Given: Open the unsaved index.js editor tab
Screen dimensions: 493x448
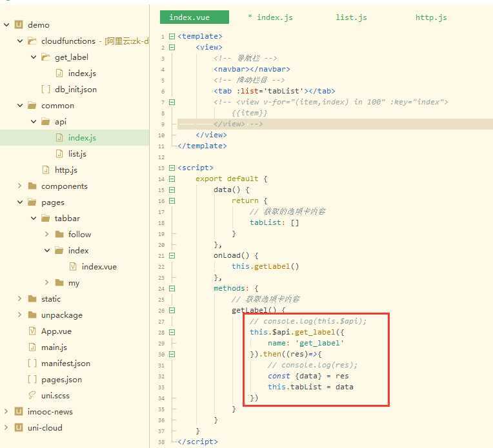Looking at the screenshot, I should [x=270, y=17].
